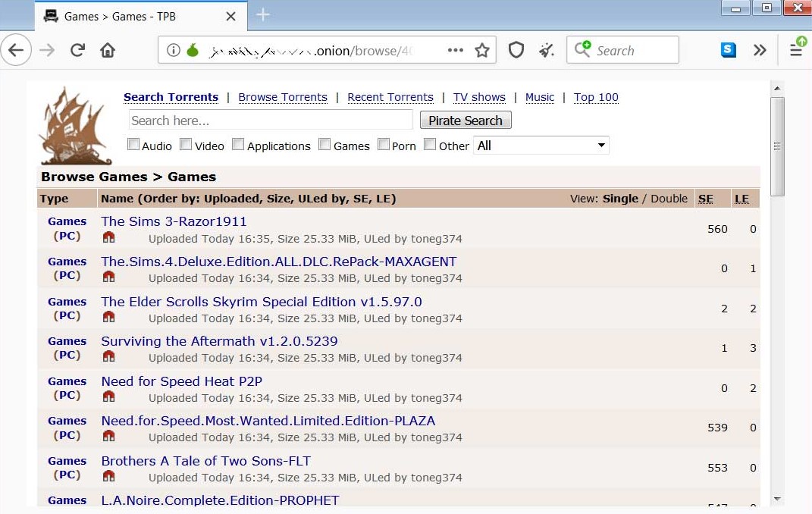This screenshot has width=812, height=514.
Task: Bookmark this page with the star icon
Action: (482, 51)
